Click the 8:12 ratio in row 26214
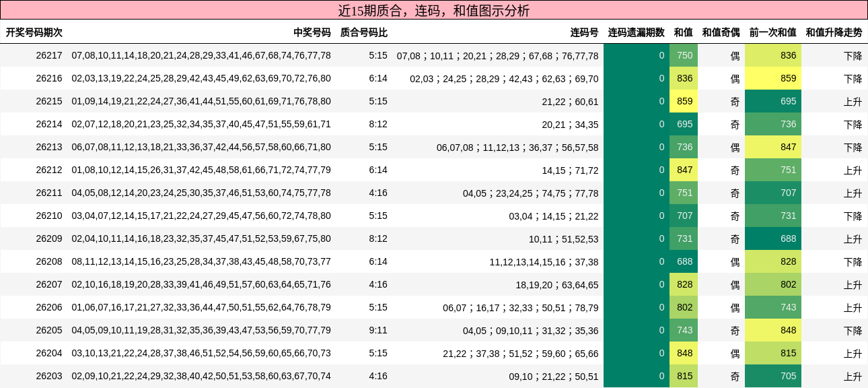Image resolution: width=868 pixels, height=388 pixels. (x=378, y=124)
